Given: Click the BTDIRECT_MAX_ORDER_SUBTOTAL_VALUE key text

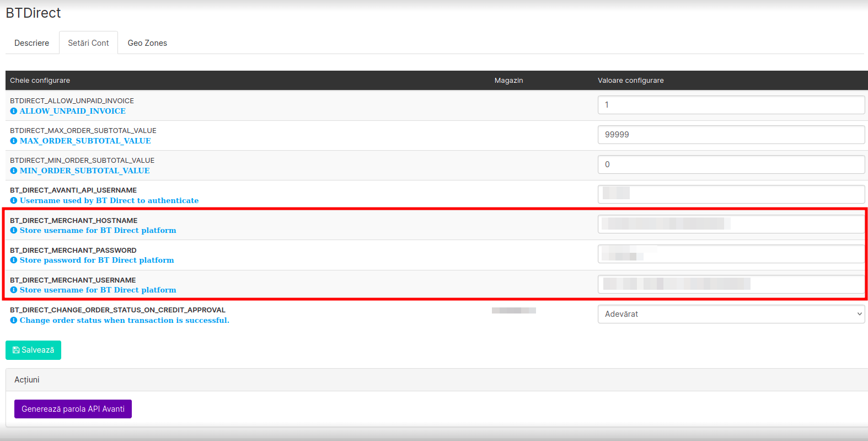Looking at the screenshot, I should (x=83, y=130).
